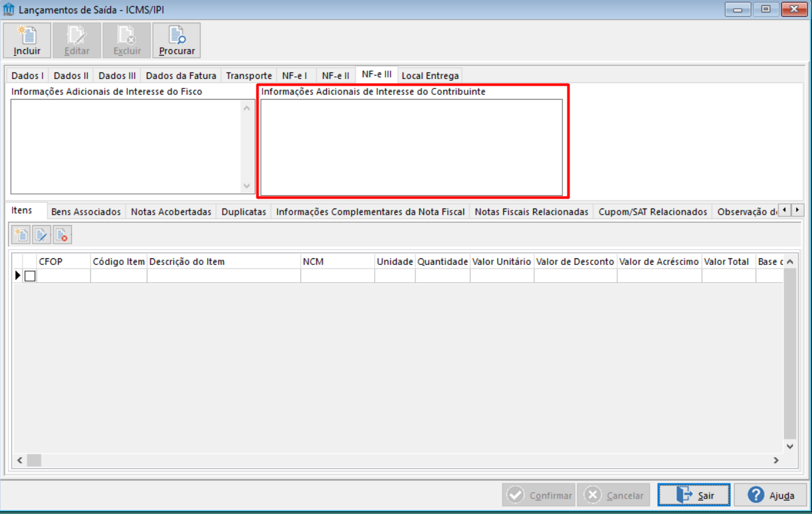
Task: Open the Notas Fiscais Relacionadas tab
Action: coord(532,212)
